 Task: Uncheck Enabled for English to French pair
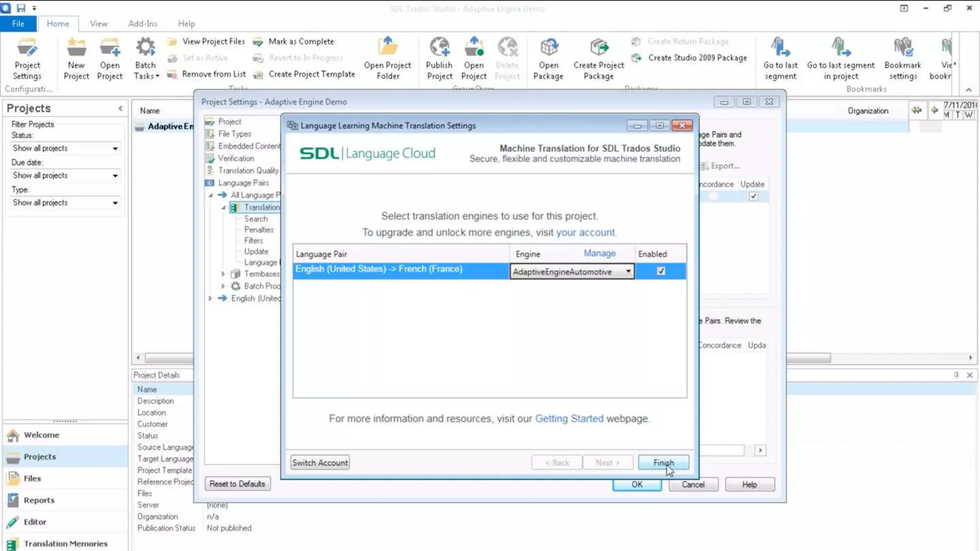point(661,271)
